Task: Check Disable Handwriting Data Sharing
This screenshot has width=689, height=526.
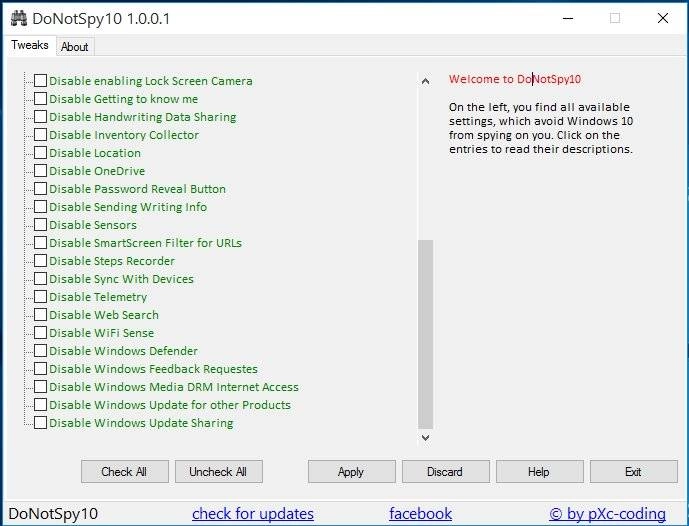Action: pos(40,116)
